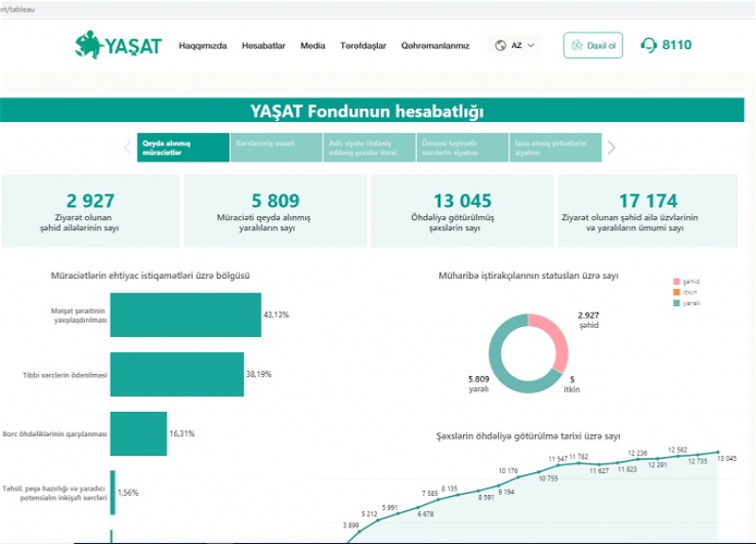
Task: Switch to Ümumi təyinatlı xərclərin siyahısı tab
Action: coord(462,147)
